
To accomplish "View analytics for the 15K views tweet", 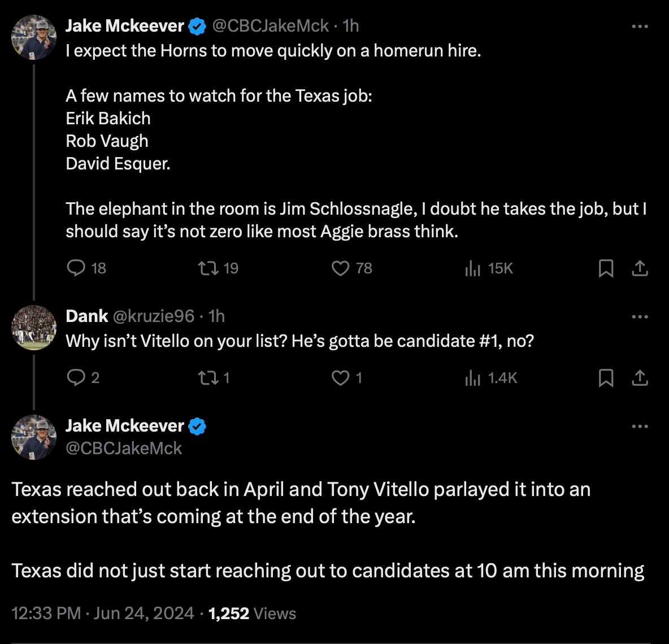I will (x=472, y=268).
